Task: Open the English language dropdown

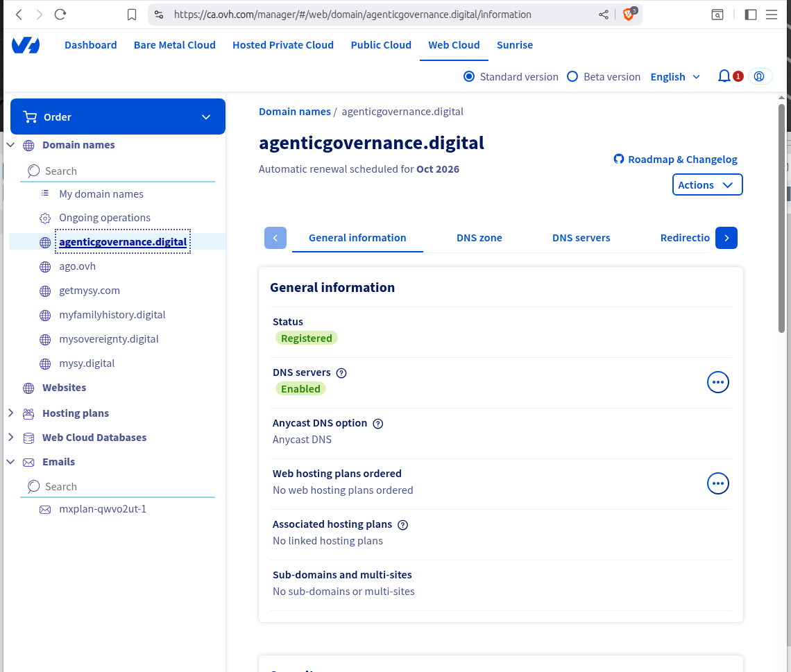Action: point(675,77)
